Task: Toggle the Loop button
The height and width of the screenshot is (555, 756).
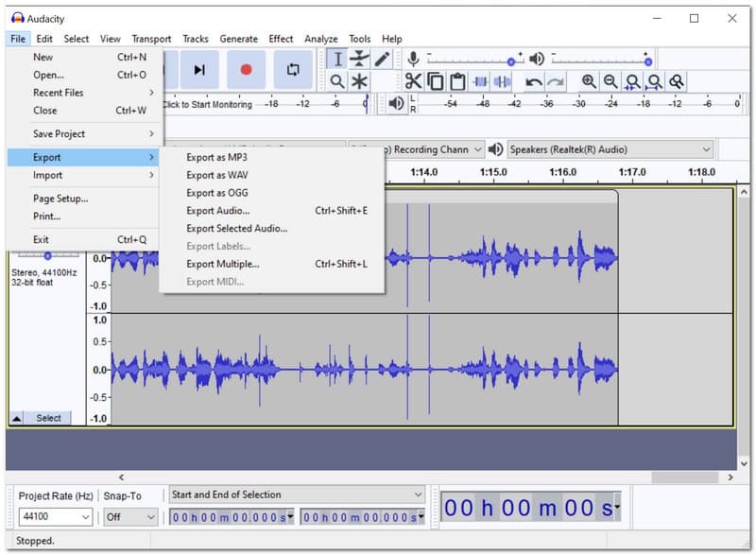Action: pos(293,70)
